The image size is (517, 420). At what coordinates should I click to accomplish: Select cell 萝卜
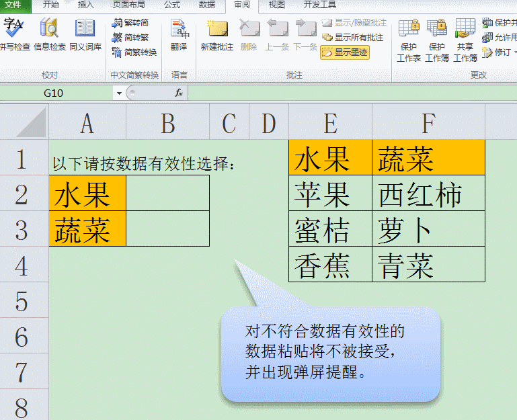(x=428, y=228)
